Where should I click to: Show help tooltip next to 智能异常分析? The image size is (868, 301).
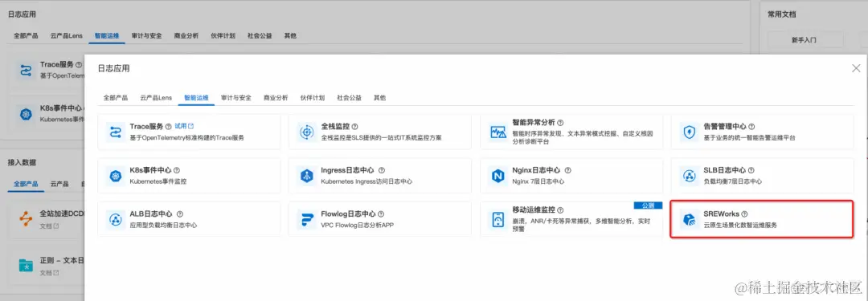click(x=560, y=122)
